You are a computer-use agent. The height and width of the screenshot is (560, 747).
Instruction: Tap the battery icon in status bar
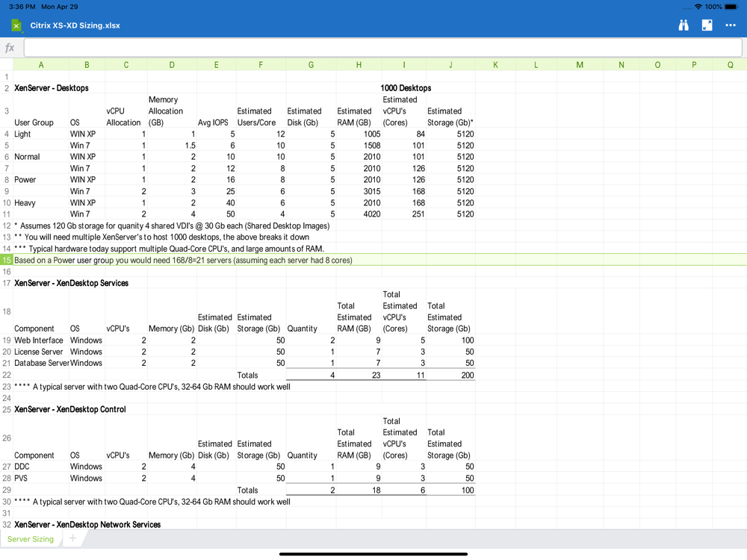tap(732, 7)
